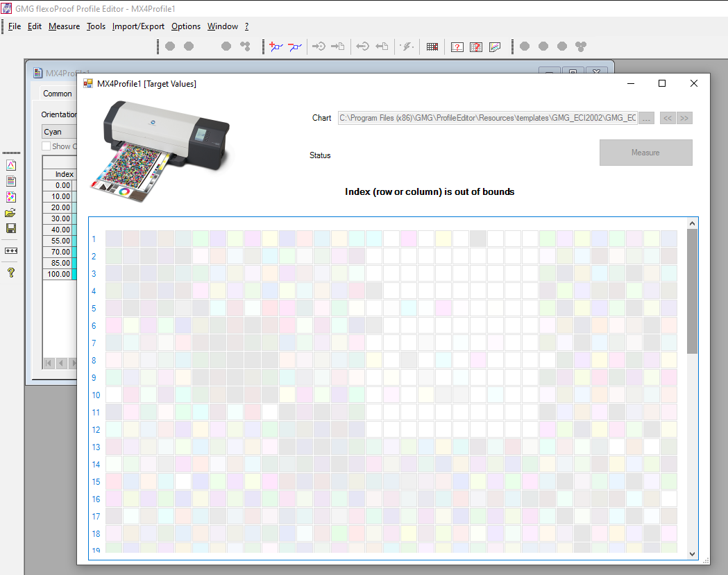Click the yellow question mark help icon
Screen dimensions: 728x575
[11, 273]
